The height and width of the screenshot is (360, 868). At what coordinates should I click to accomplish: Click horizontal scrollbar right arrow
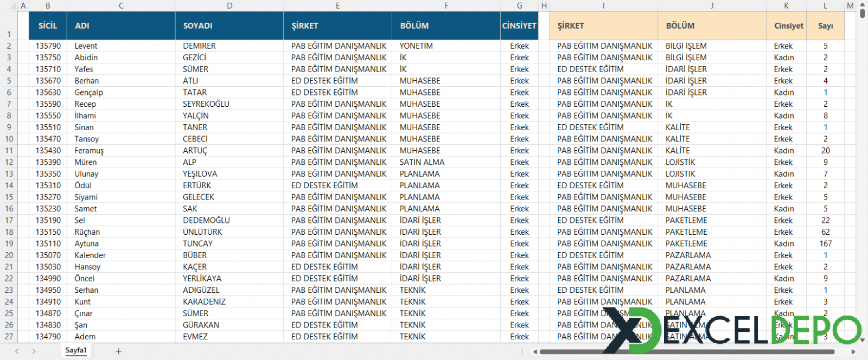[853, 351]
